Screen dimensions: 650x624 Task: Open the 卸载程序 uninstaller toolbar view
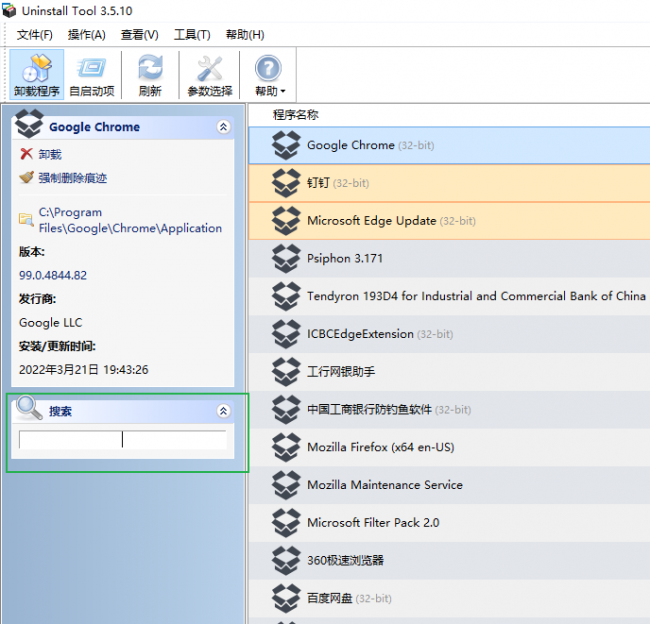point(36,75)
